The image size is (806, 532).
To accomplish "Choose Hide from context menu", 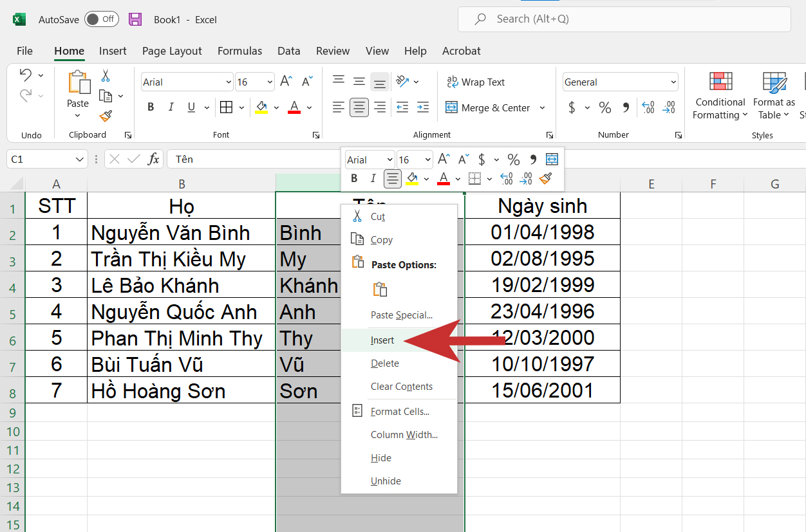I will tap(399, 458).
